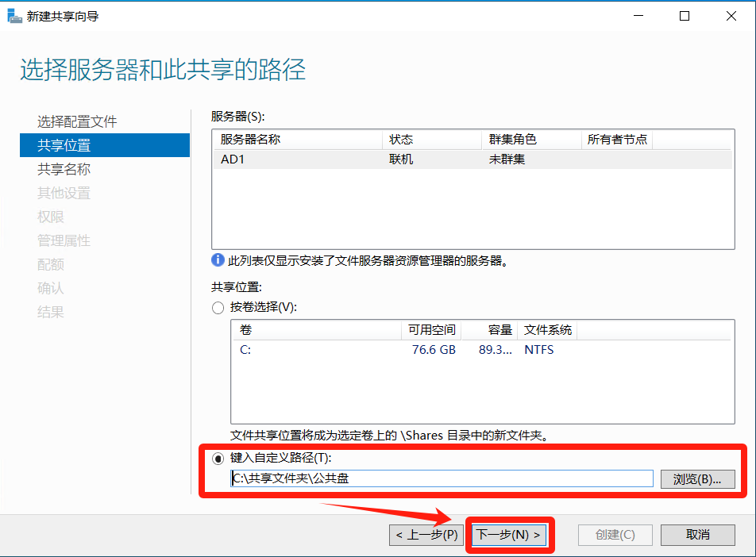The image size is (756, 557).
Task: Proceed with 下一步(N) button
Action: (509, 535)
